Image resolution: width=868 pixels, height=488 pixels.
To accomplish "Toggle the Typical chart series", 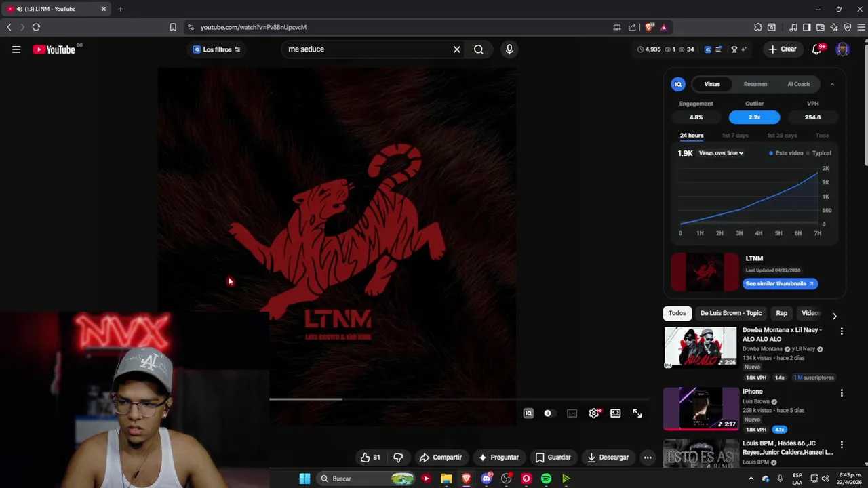I will coord(818,153).
